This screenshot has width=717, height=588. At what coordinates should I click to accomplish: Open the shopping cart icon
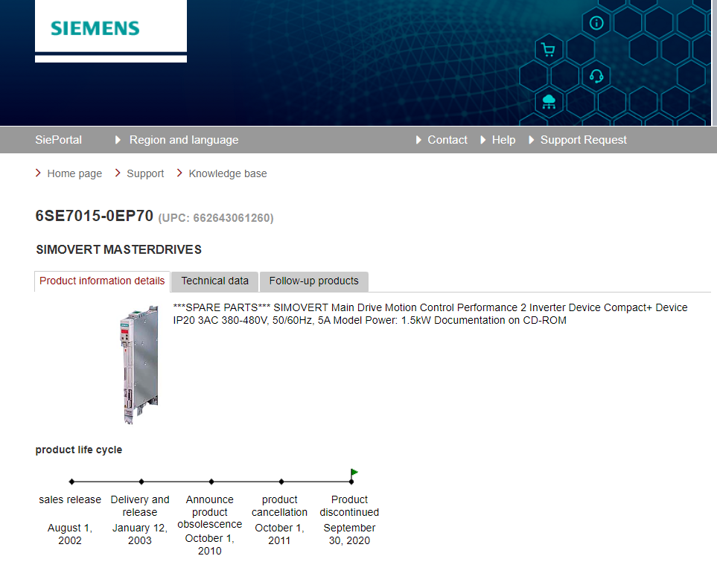click(549, 51)
